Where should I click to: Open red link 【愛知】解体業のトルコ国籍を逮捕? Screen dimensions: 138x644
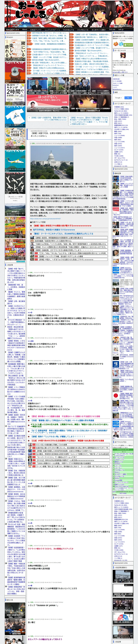(65, 416)
